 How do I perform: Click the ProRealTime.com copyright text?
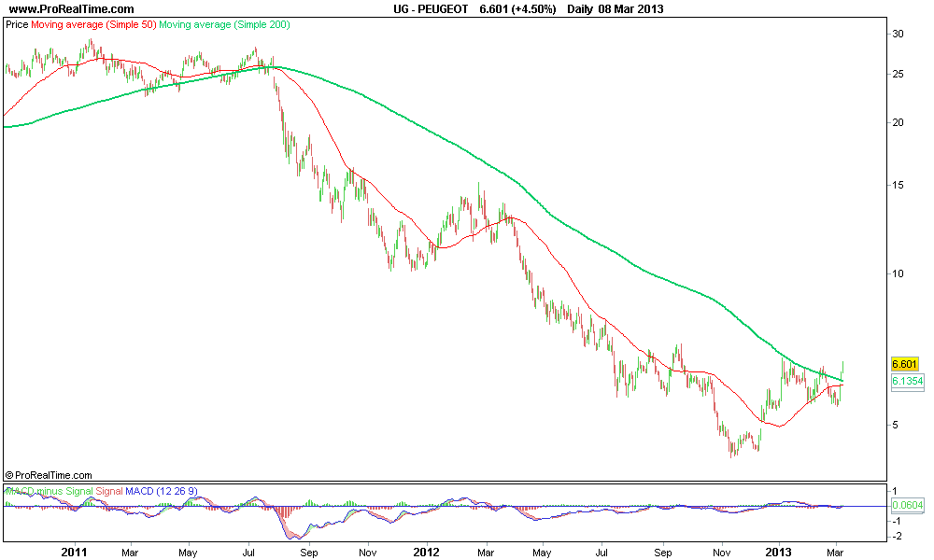(49, 475)
